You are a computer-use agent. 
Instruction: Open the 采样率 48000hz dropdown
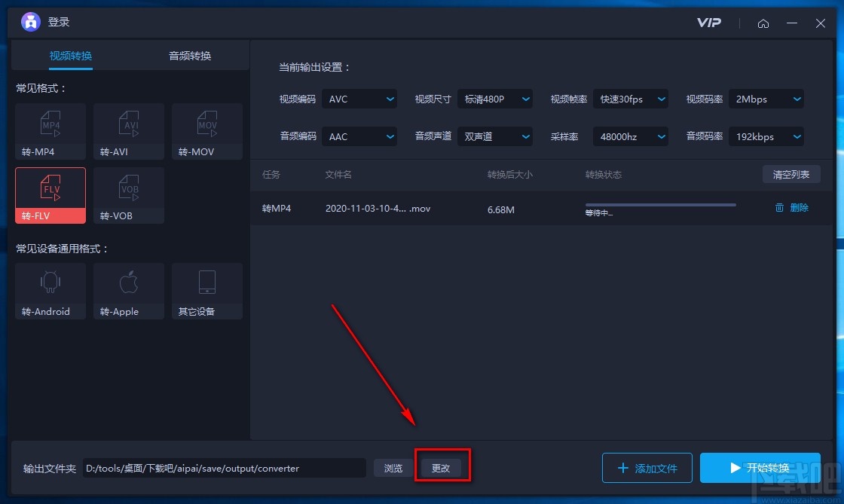click(631, 136)
